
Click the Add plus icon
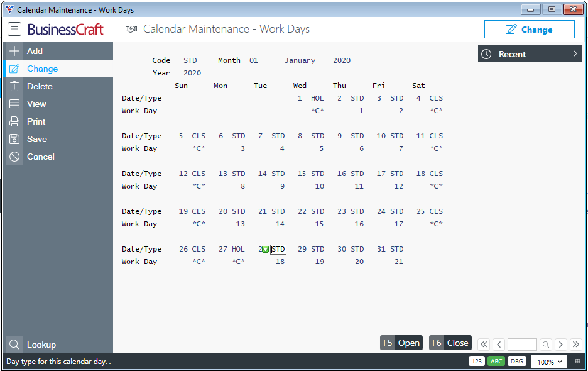tap(14, 51)
